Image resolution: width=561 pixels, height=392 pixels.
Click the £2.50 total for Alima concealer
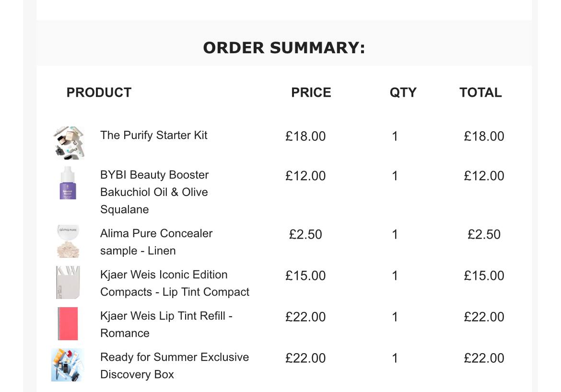point(484,234)
